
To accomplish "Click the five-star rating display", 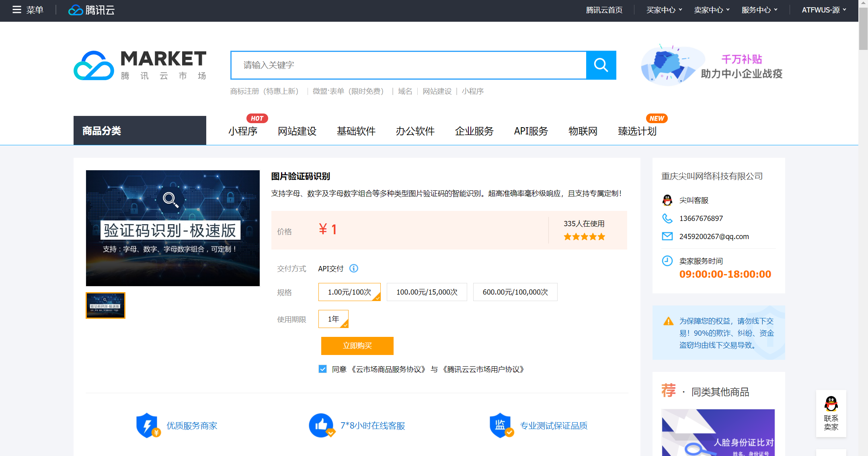I will coord(584,237).
